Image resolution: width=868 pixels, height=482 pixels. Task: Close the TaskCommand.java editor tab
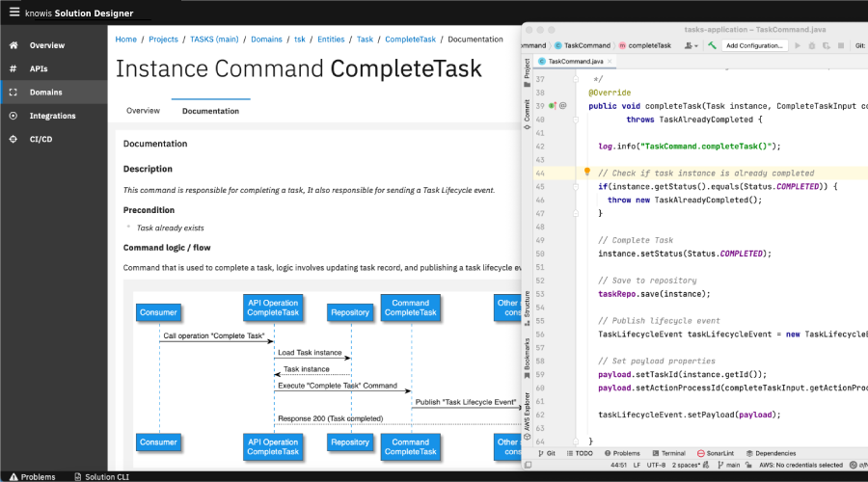coord(610,62)
